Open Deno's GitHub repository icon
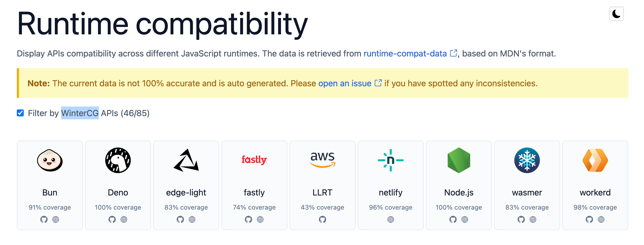The image size is (644, 245). pyautogui.click(x=112, y=219)
